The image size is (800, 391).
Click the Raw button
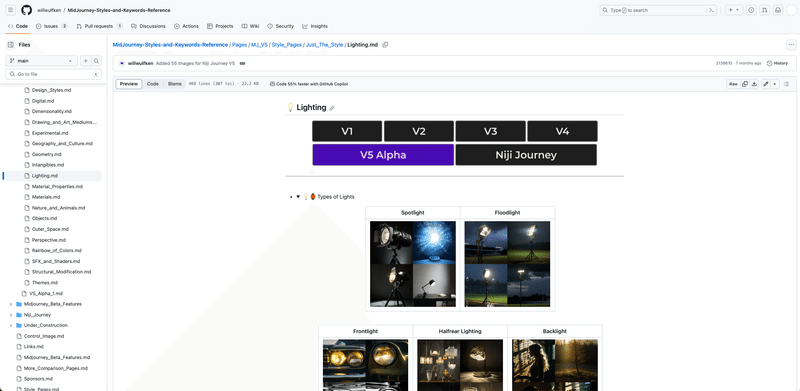[733, 84]
